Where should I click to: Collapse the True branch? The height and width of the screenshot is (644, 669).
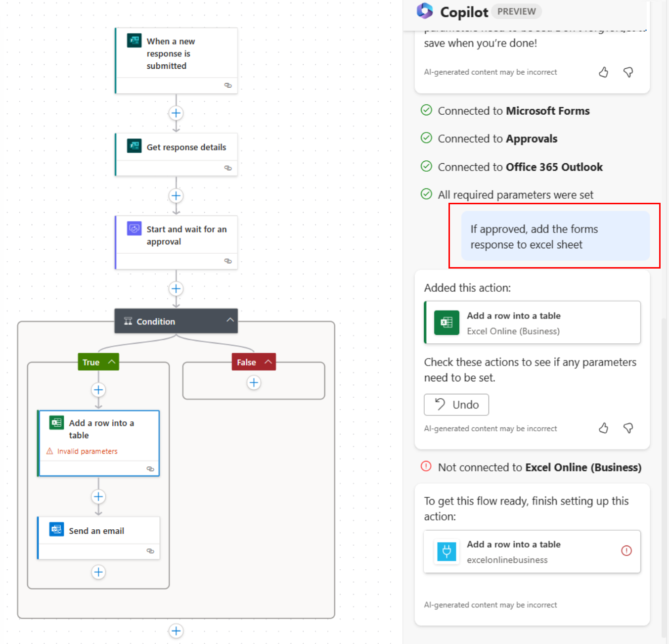point(112,362)
